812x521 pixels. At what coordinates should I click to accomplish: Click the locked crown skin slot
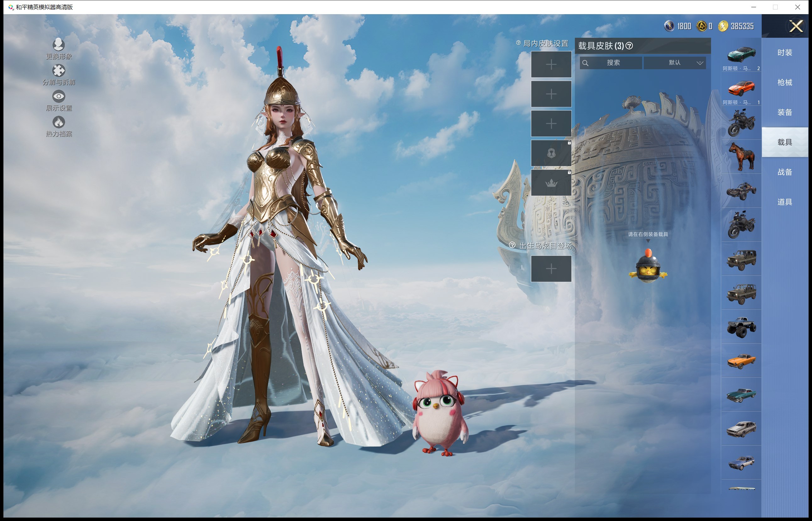551,183
